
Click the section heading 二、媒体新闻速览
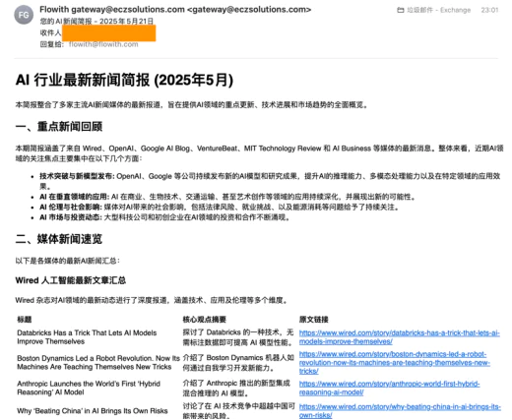59,239
